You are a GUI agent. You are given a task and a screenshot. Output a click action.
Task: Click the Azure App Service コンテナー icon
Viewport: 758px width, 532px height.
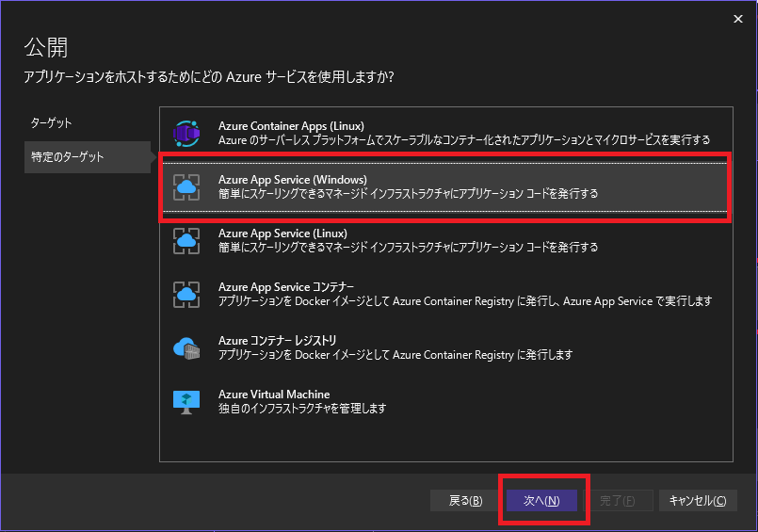tap(186, 295)
